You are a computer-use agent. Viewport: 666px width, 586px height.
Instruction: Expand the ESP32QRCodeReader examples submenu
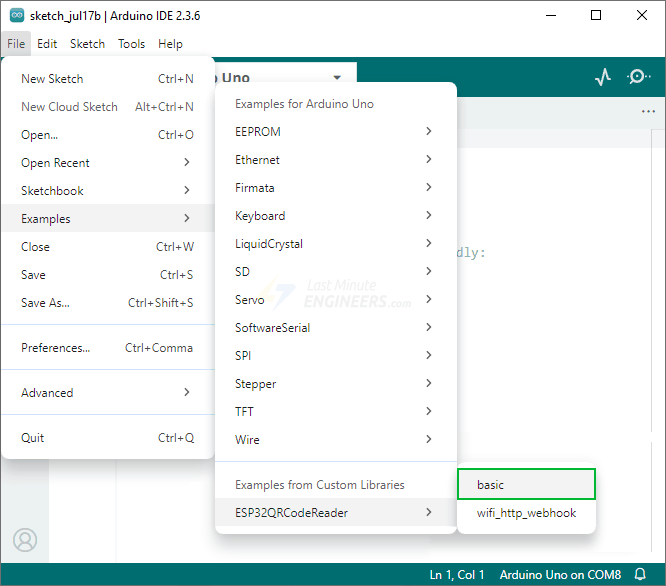click(335, 513)
